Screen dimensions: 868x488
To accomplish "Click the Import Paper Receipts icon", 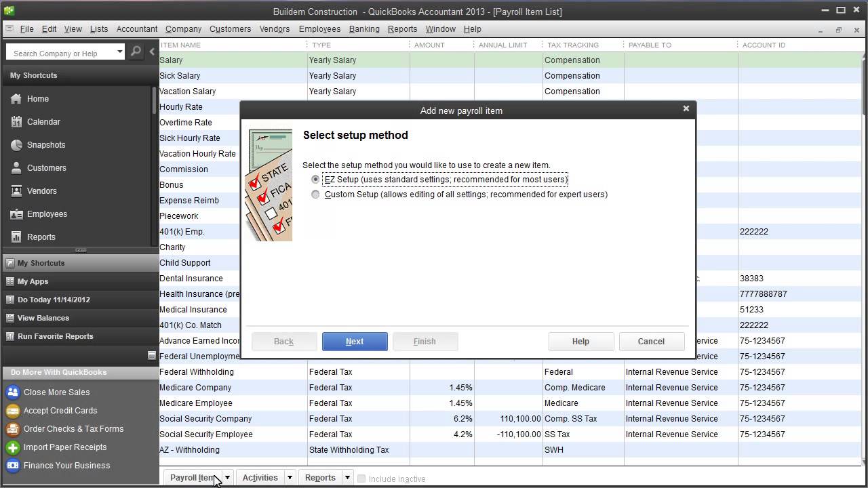I will (12, 447).
